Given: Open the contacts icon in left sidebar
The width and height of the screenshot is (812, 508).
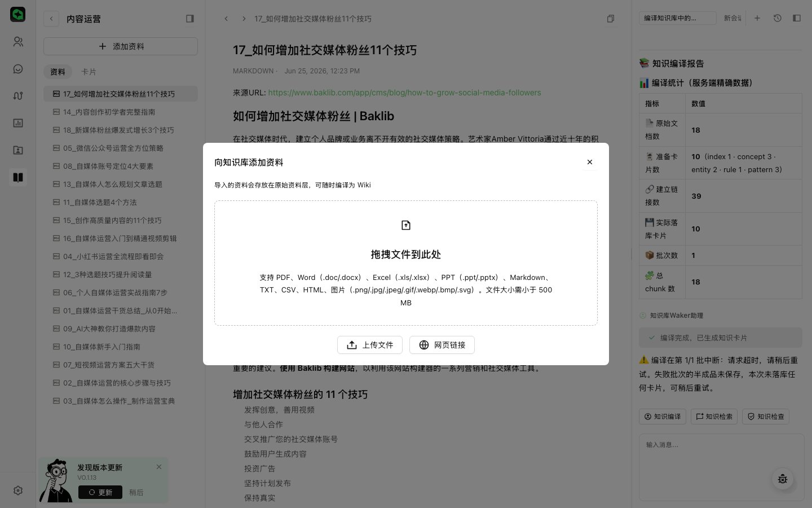Looking at the screenshot, I should point(18,42).
